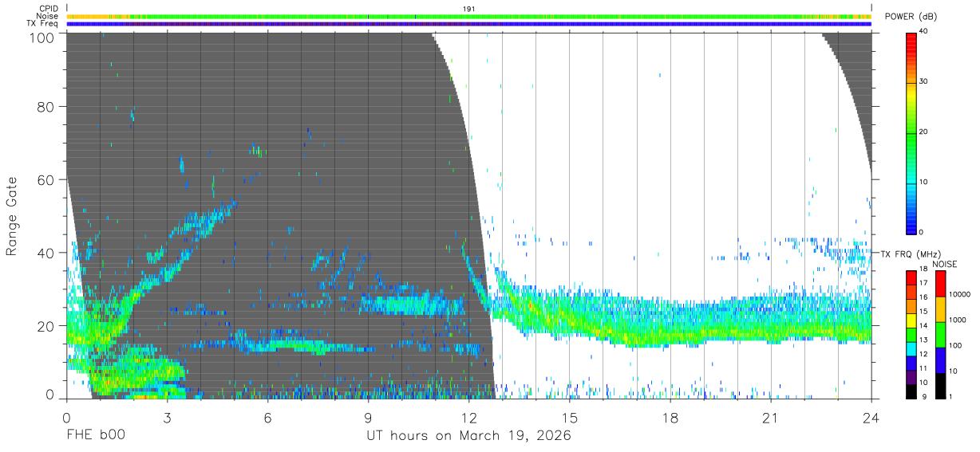Click the power scale value '30'

(x=924, y=81)
